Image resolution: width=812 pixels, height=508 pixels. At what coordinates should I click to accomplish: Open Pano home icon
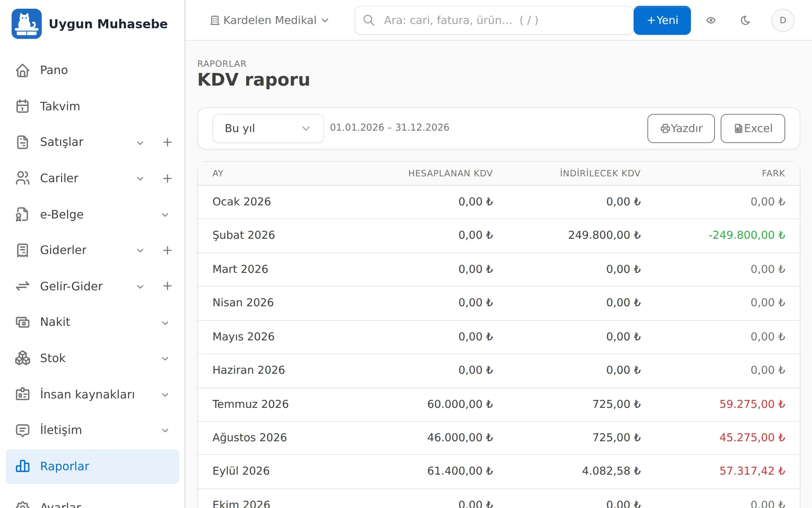22,70
